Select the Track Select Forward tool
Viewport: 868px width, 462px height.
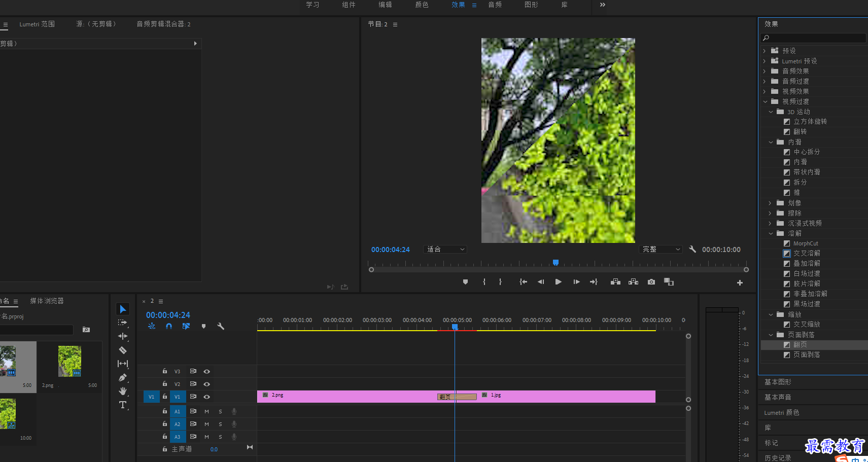(122, 323)
